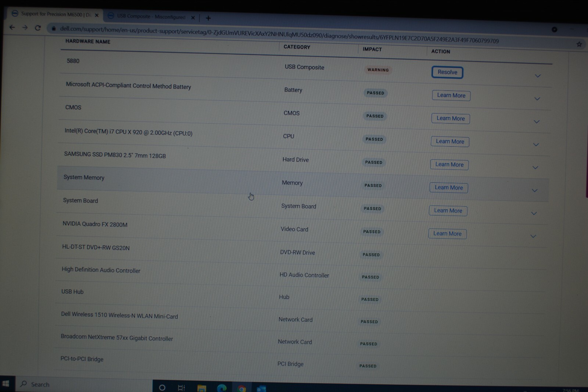Click the dell.com address bar URL

[x=279, y=35]
